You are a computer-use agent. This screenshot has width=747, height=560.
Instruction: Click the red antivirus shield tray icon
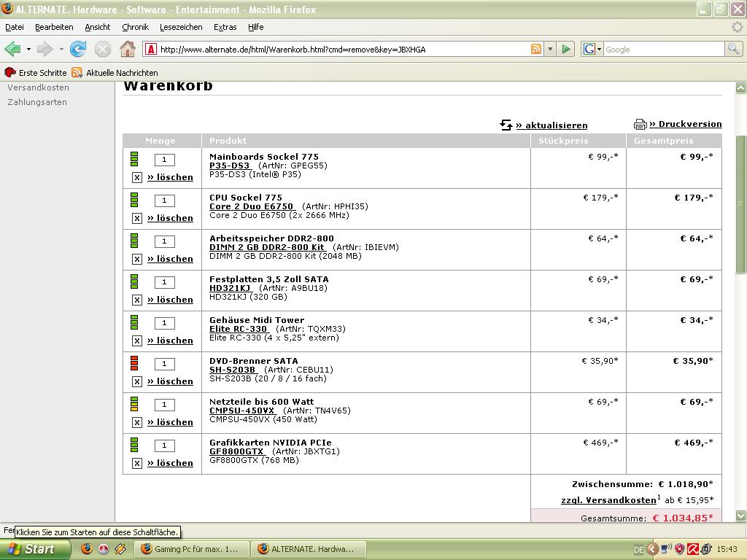pyautogui.click(x=679, y=549)
